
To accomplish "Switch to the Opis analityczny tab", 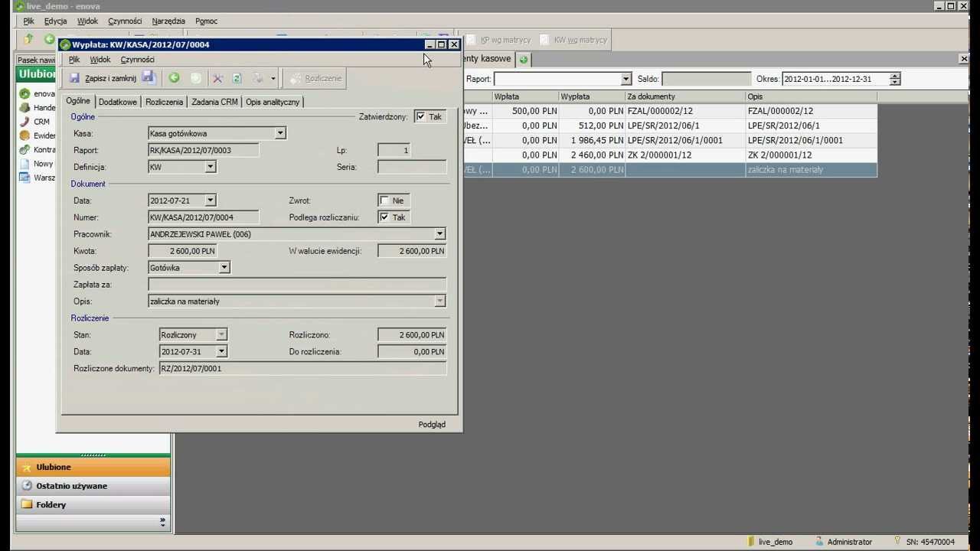I will point(273,102).
